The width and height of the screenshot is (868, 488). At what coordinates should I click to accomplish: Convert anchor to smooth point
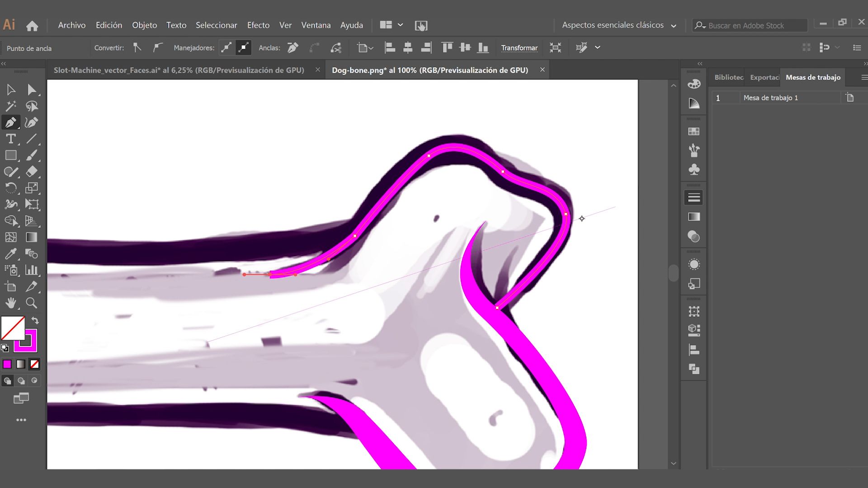pyautogui.click(x=157, y=47)
